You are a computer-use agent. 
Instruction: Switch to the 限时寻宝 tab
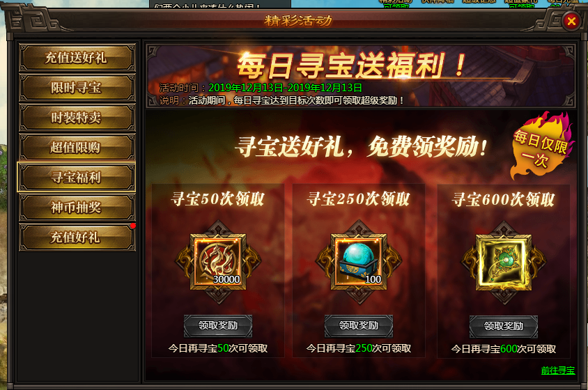77,88
